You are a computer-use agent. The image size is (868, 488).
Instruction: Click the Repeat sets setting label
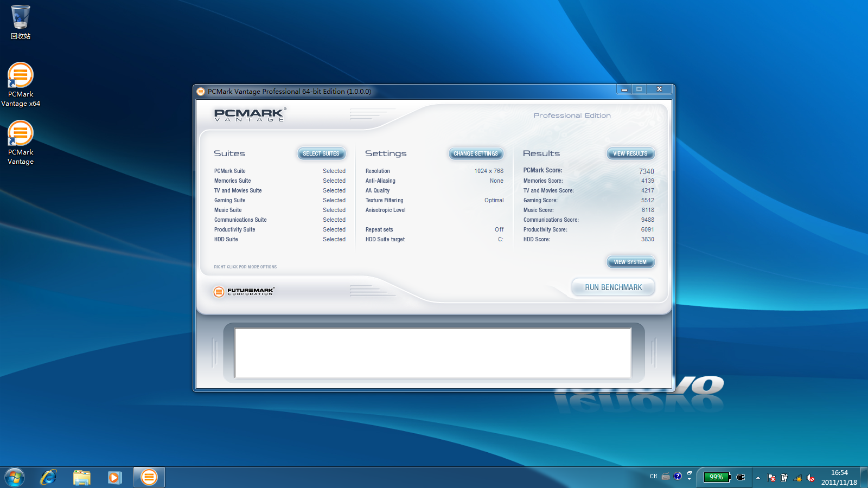[x=379, y=229]
